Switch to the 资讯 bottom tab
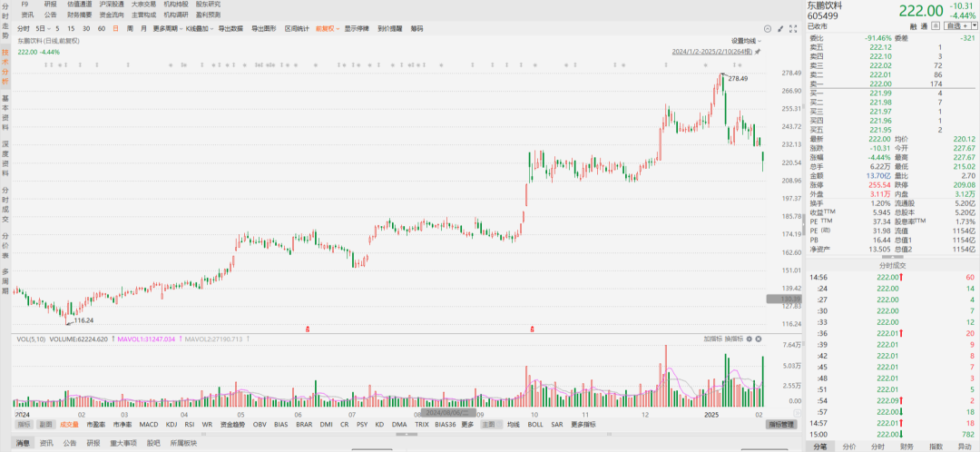 pyautogui.click(x=46, y=443)
